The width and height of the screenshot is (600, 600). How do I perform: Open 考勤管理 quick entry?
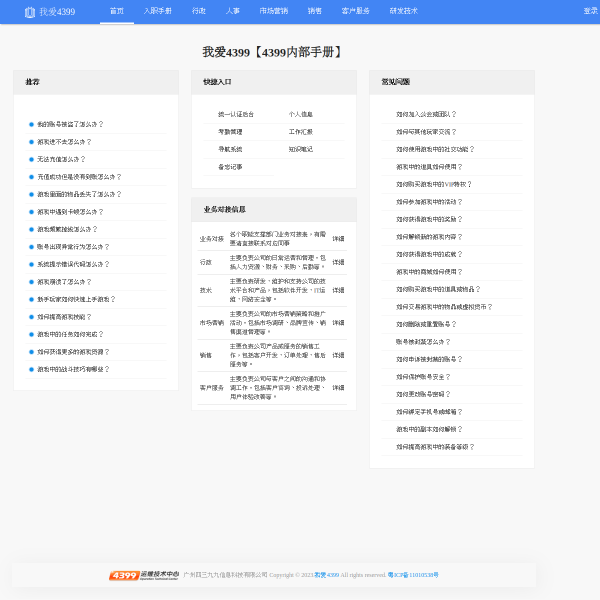230,132
